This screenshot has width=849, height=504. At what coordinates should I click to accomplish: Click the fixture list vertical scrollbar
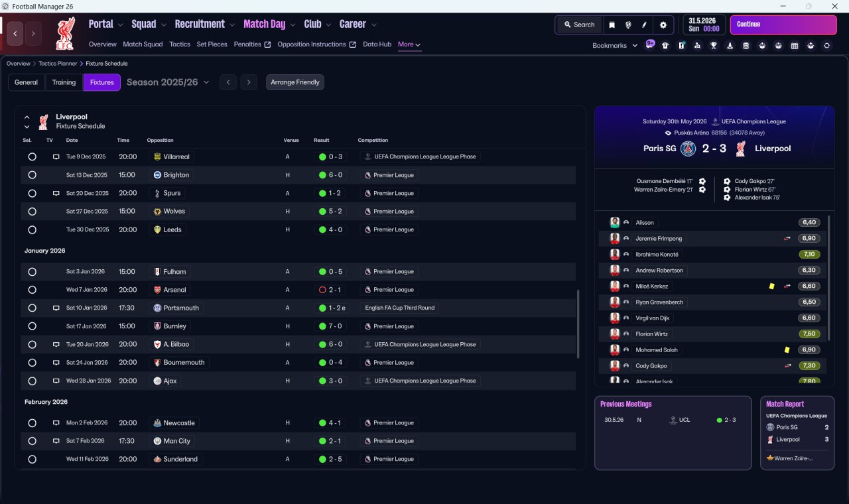[x=579, y=324]
